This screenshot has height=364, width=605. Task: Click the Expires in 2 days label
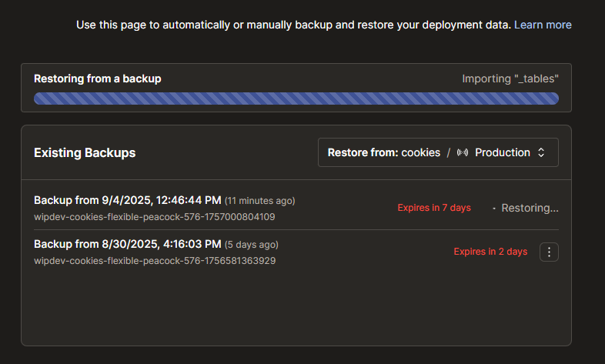point(490,252)
